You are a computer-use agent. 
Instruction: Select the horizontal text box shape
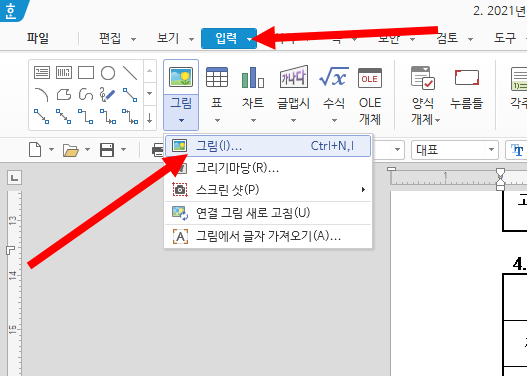point(42,73)
